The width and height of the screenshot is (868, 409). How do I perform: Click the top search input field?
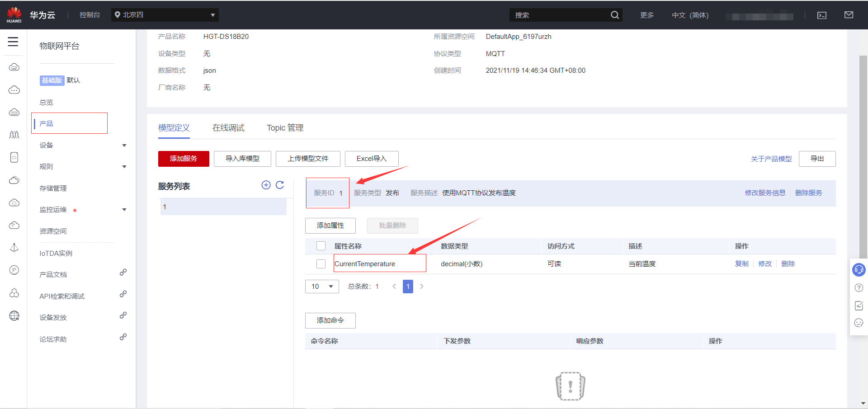560,15
